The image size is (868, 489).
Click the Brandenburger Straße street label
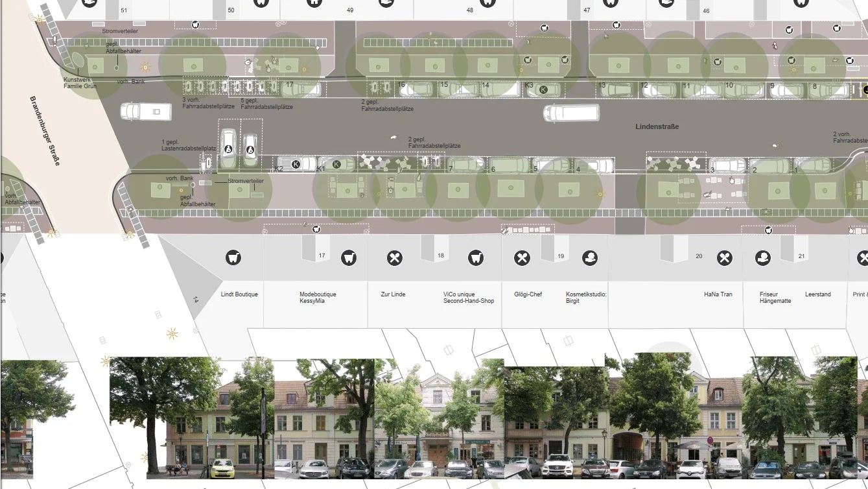[45, 131]
